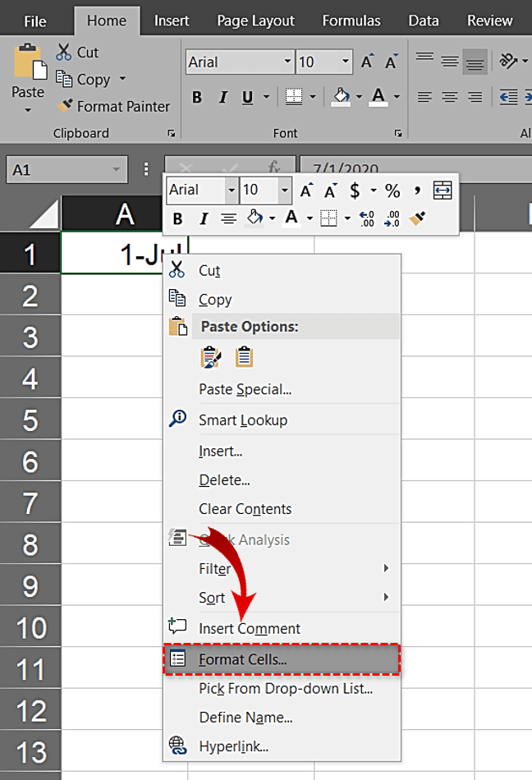Screen dimensions: 532x780
Task: Expand the Name Box dropdown arrow
Action: pos(116,170)
